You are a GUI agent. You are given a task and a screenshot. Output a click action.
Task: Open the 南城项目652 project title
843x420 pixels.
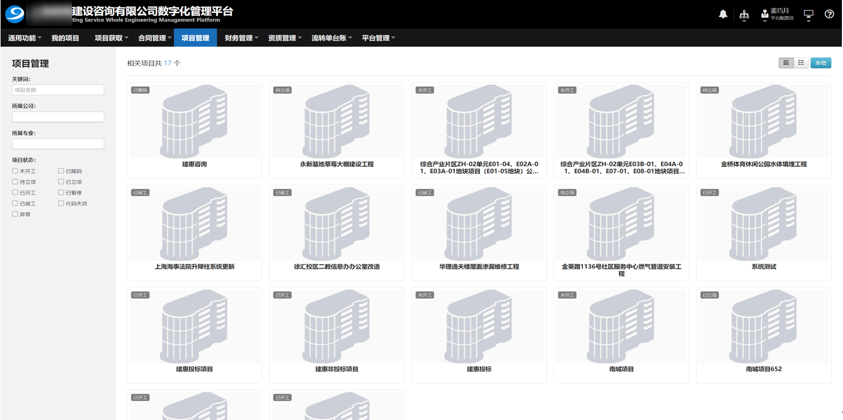(764, 369)
